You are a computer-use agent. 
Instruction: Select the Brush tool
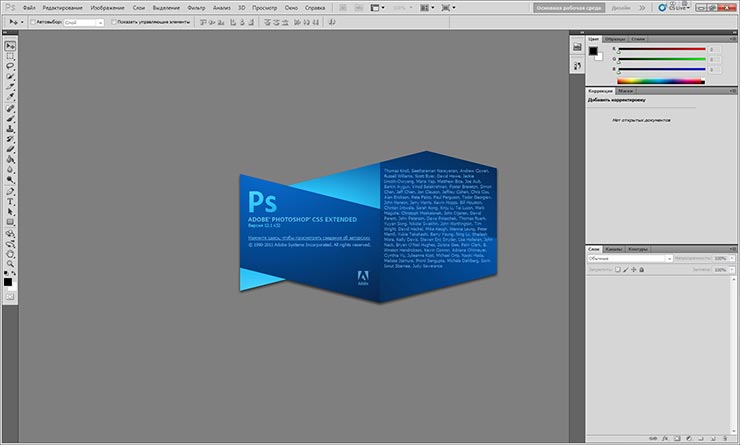[x=10, y=119]
